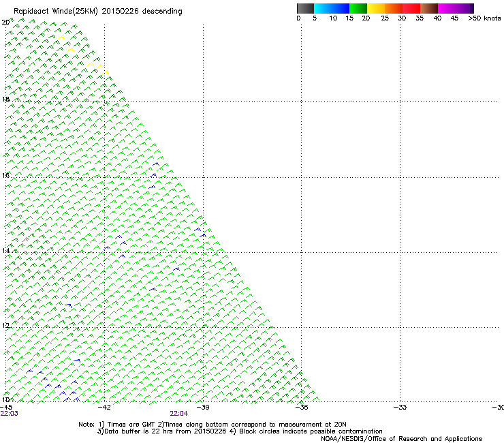The image size is (504, 443).
Task: Click the longitude label '-45'
Action: (x=6, y=408)
